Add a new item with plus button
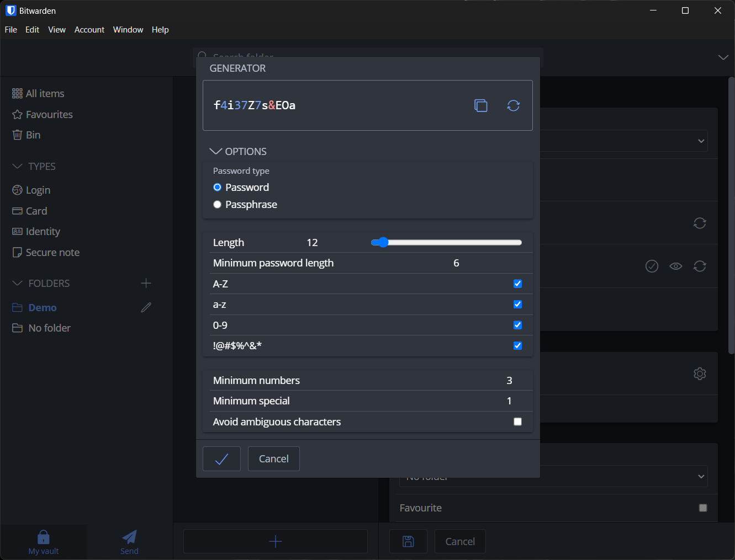The width and height of the screenshot is (735, 560). coord(276,541)
